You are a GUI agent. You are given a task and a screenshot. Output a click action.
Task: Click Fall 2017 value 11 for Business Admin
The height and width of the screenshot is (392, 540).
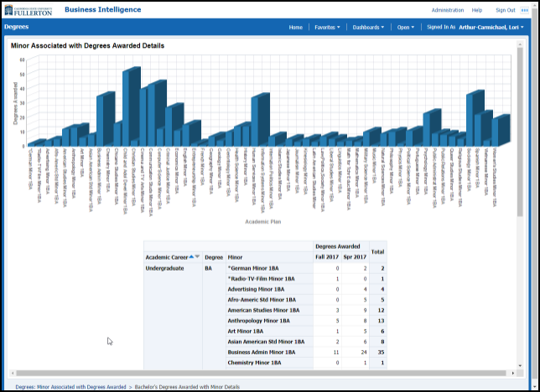pyautogui.click(x=336, y=352)
